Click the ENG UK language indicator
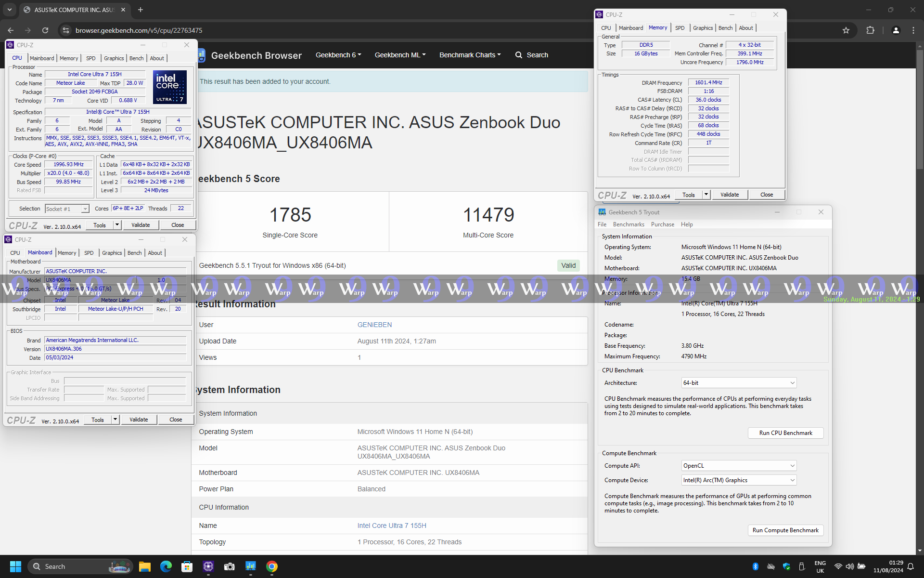 click(820, 566)
